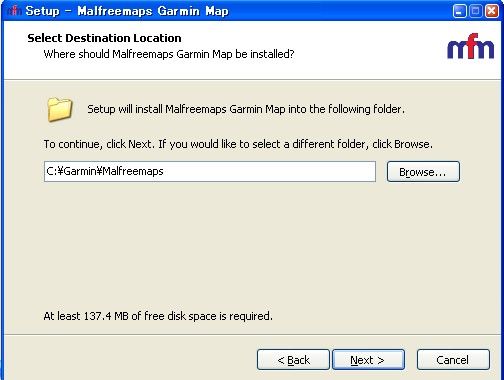The width and height of the screenshot is (504, 380).
Task: Minimize the Setup window
Action: tap(459, 11)
